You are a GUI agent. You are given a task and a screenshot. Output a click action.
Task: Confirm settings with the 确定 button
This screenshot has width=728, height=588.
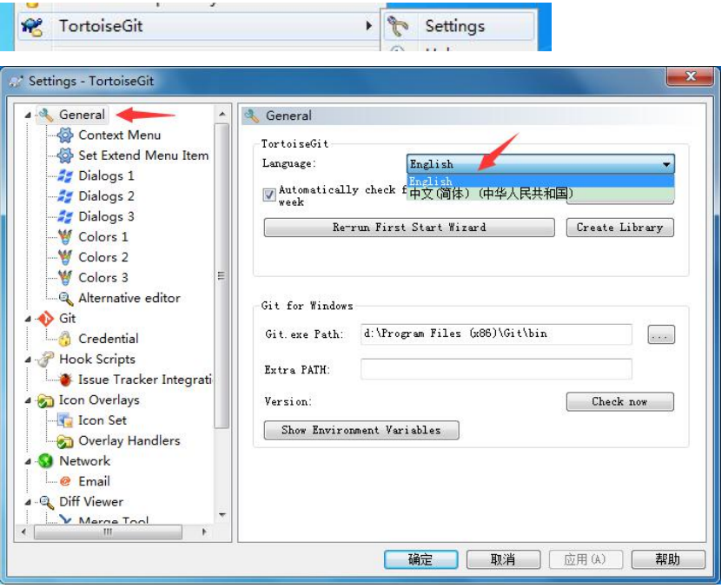(420, 559)
